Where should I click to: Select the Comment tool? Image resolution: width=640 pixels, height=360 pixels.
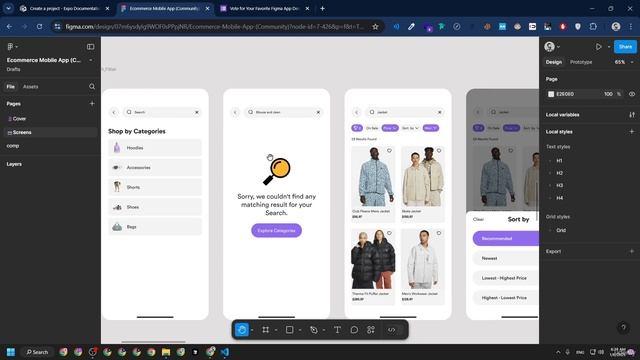point(354,330)
